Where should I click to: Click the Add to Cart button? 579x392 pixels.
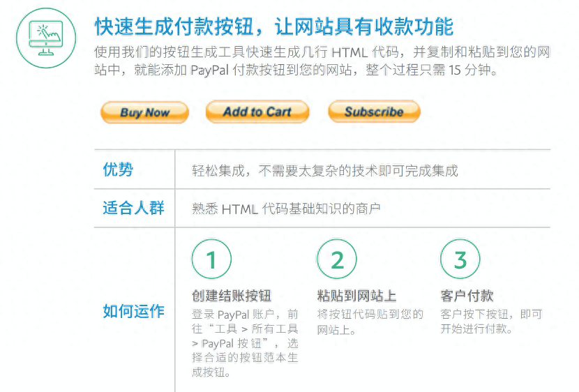pos(257,112)
